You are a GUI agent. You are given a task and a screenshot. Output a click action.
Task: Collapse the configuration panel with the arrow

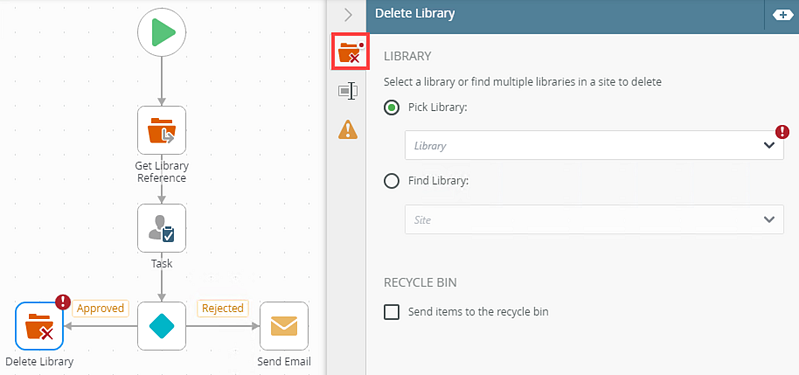coord(349,15)
